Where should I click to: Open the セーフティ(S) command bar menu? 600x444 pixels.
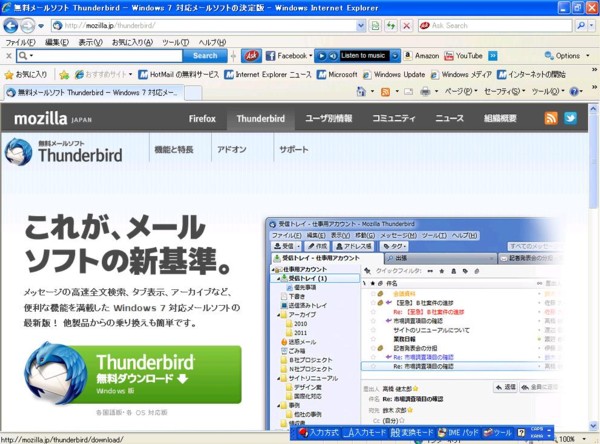[504, 92]
